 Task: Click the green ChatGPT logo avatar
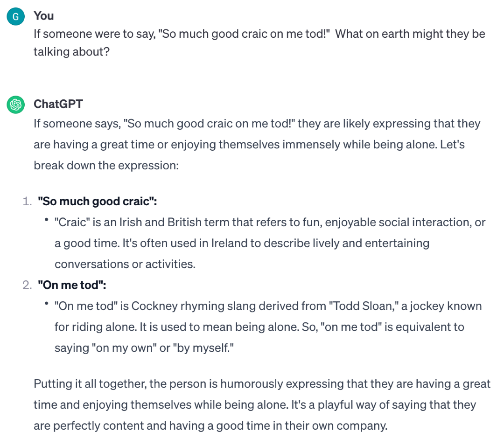(16, 105)
